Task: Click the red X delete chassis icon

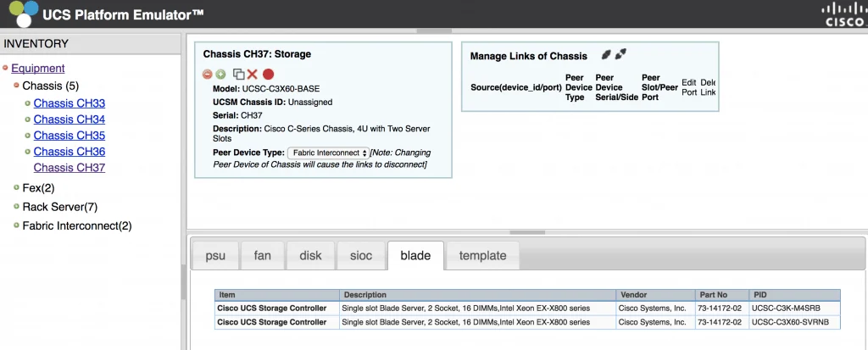Action: tap(253, 75)
